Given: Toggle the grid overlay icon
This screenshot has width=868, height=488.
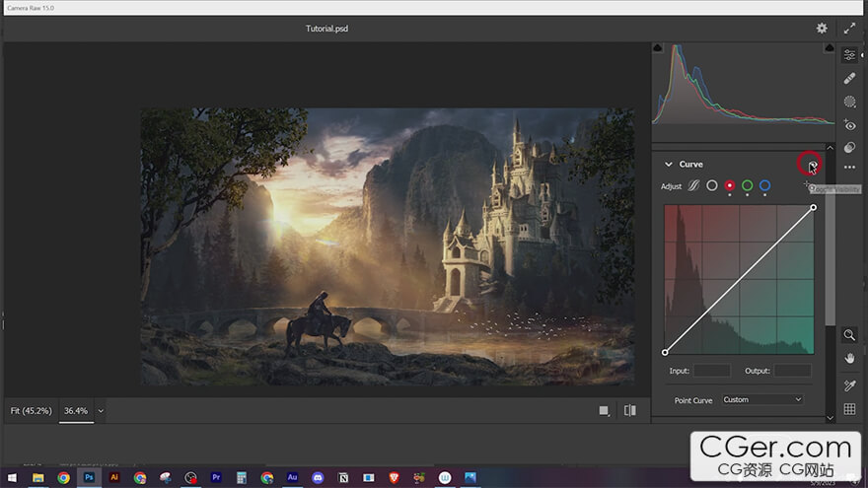Looking at the screenshot, I should 849,409.
